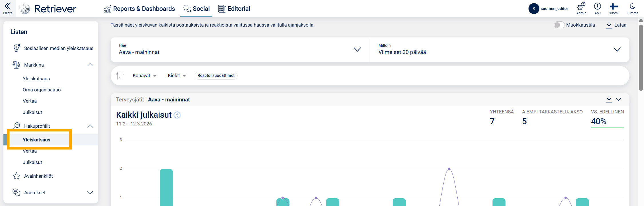Collapse the Markkina section
644x206 pixels.
(90, 65)
